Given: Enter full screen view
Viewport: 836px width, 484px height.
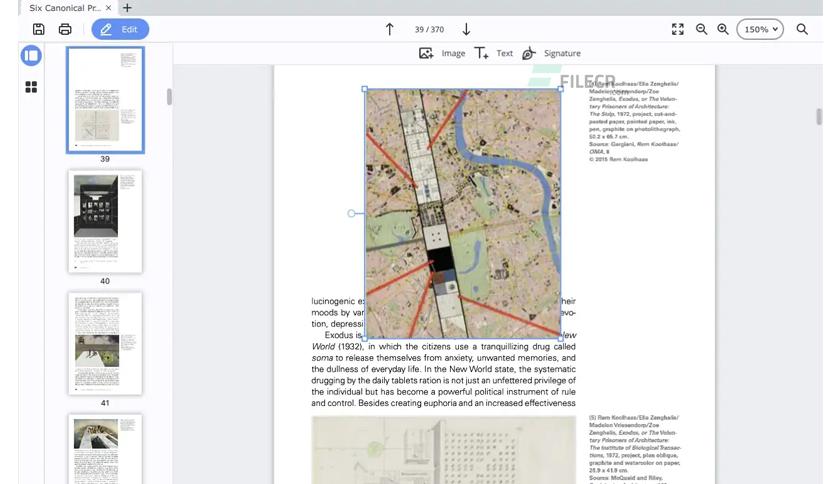Looking at the screenshot, I should pyautogui.click(x=678, y=29).
